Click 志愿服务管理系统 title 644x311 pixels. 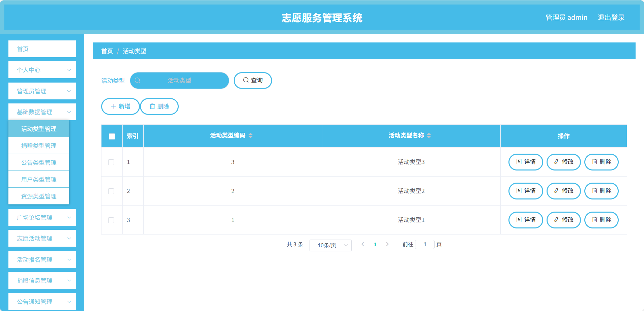click(322, 18)
